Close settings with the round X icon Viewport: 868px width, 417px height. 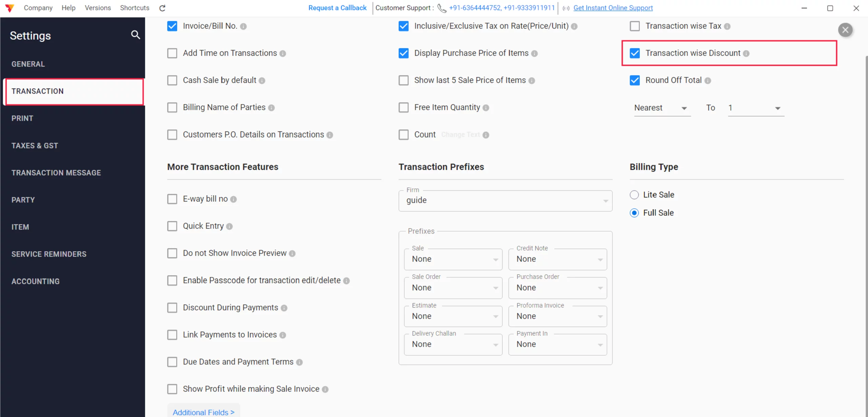tap(845, 30)
